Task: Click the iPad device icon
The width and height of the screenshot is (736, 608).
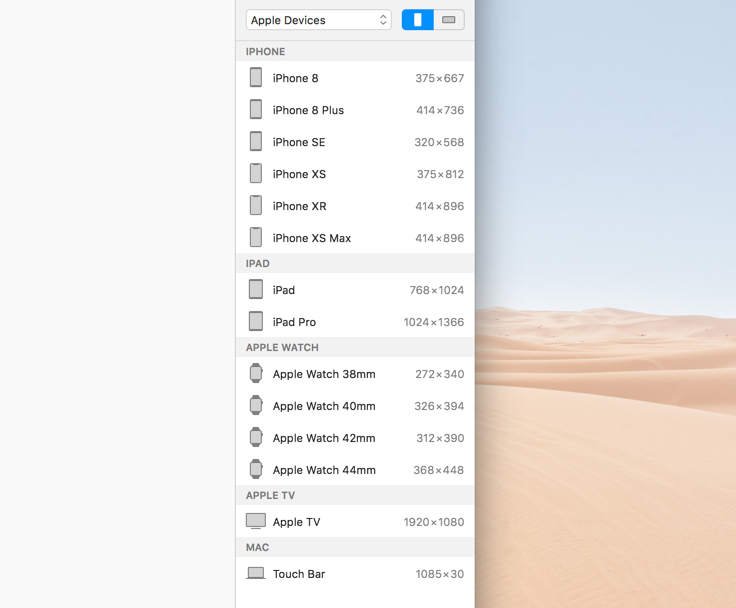Action: point(256,290)
